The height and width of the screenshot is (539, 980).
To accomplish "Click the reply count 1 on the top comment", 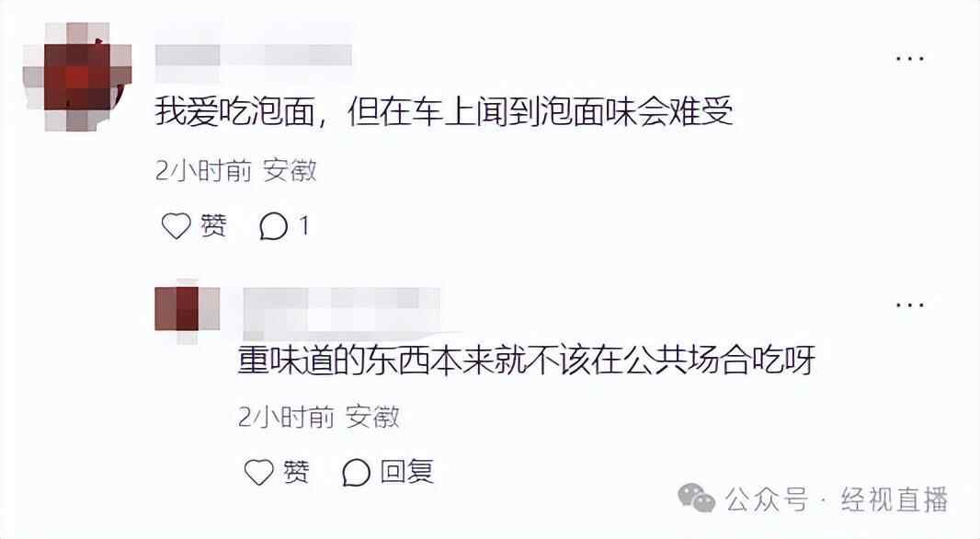I will pos(303,225).
